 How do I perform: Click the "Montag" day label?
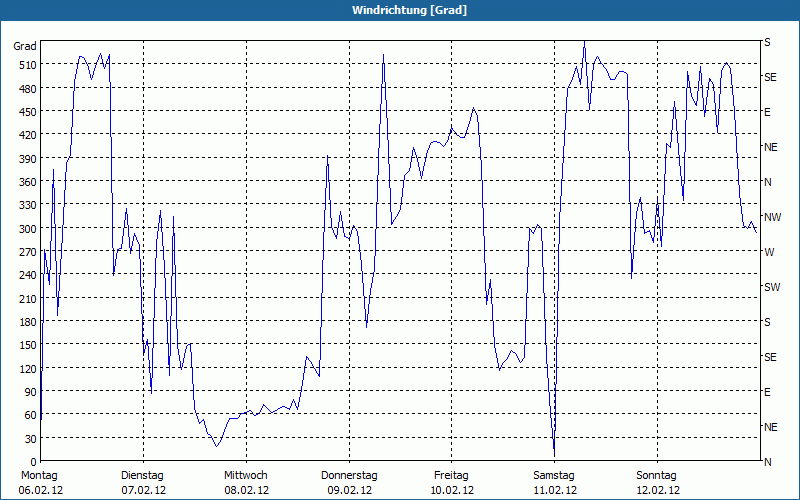[x=39, y=476]
